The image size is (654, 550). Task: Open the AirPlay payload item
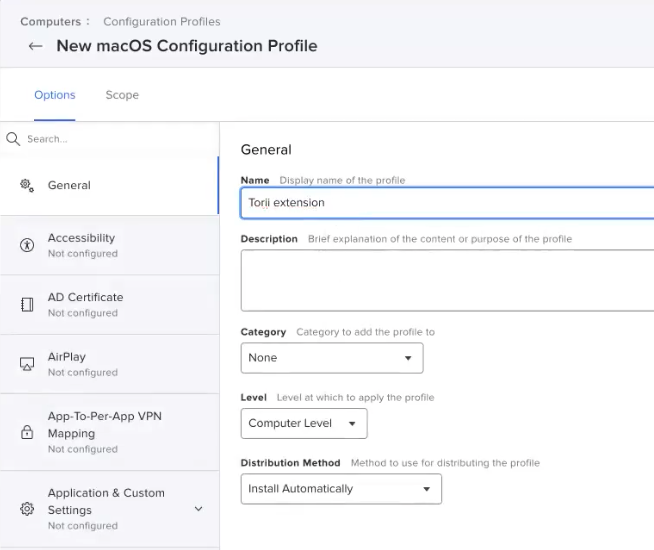click(x=109, y=364)
